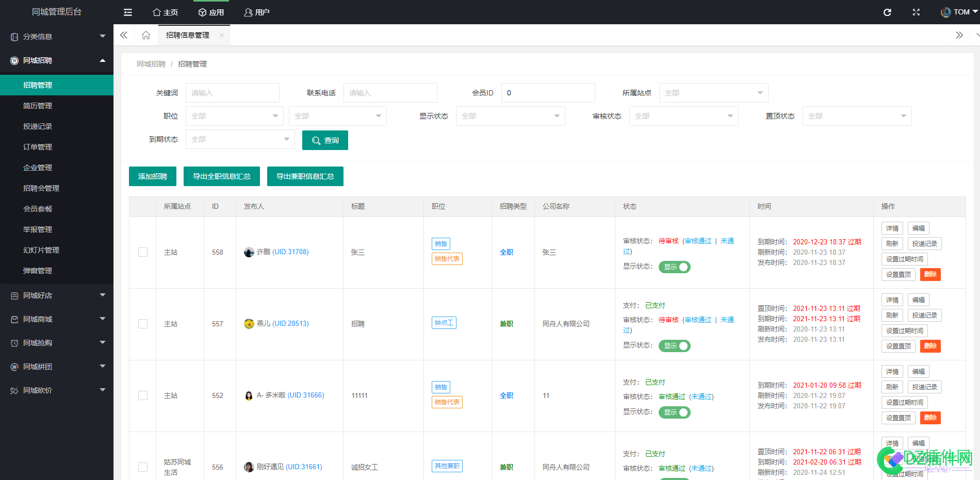Click the left arrow icon in tab bar
The height and width of the screenshot is (480, 980).
coord(123,35)
